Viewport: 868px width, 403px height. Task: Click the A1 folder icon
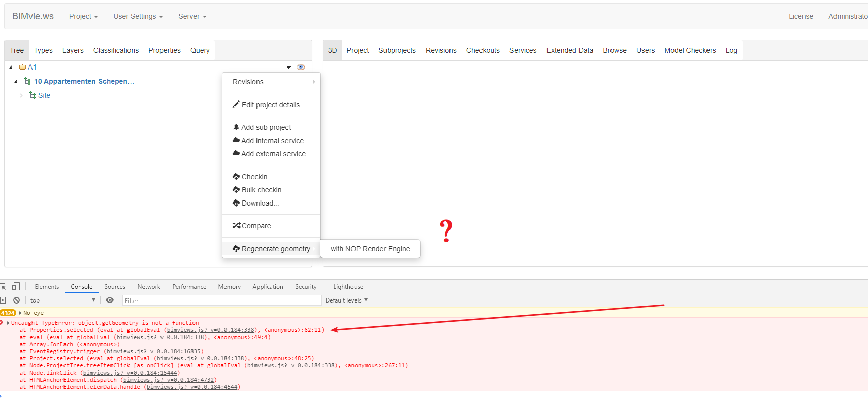pyautogui.click(x=22, y=67)
